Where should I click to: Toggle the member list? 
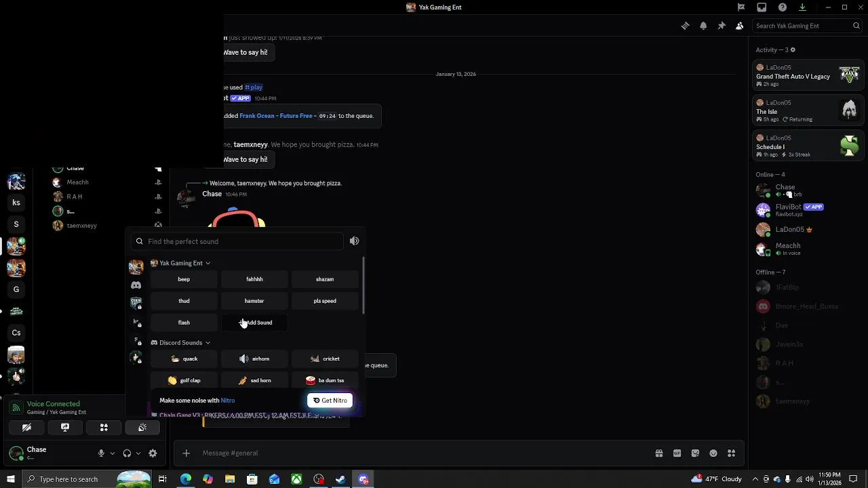tap(739, 26)
